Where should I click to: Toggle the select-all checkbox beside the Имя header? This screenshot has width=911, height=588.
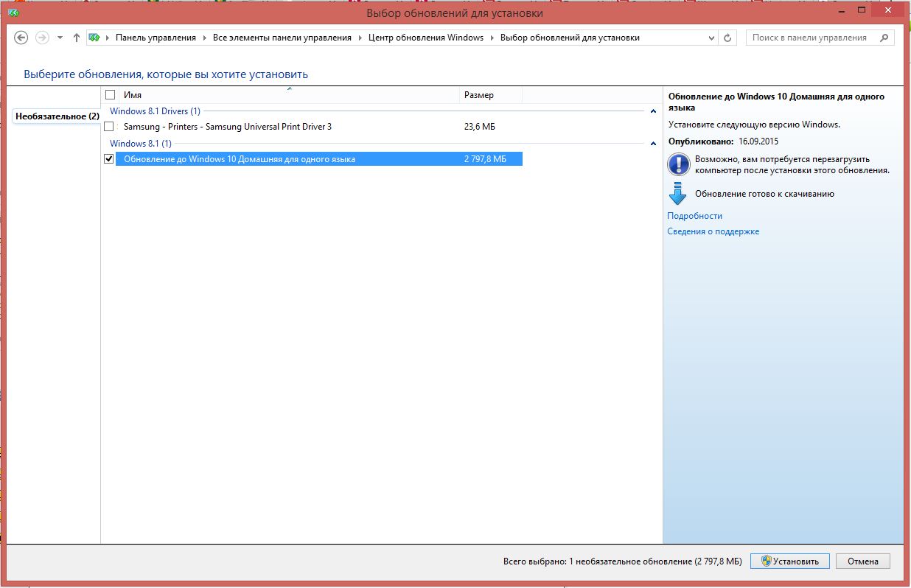[x=111, y=95]
